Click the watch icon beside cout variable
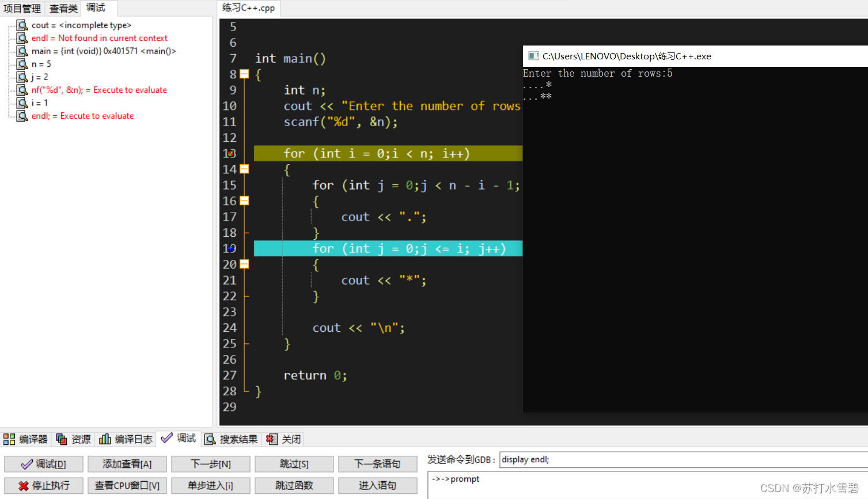The image size is (868, 499). pos(22,25)
